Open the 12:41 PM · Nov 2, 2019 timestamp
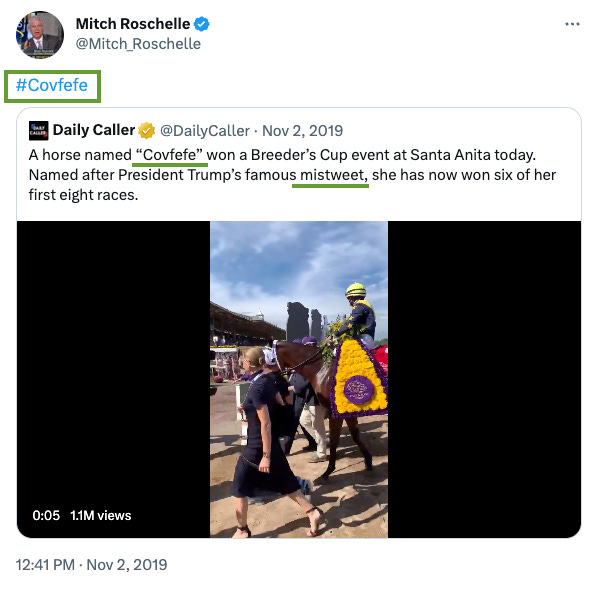 (91, 564)
